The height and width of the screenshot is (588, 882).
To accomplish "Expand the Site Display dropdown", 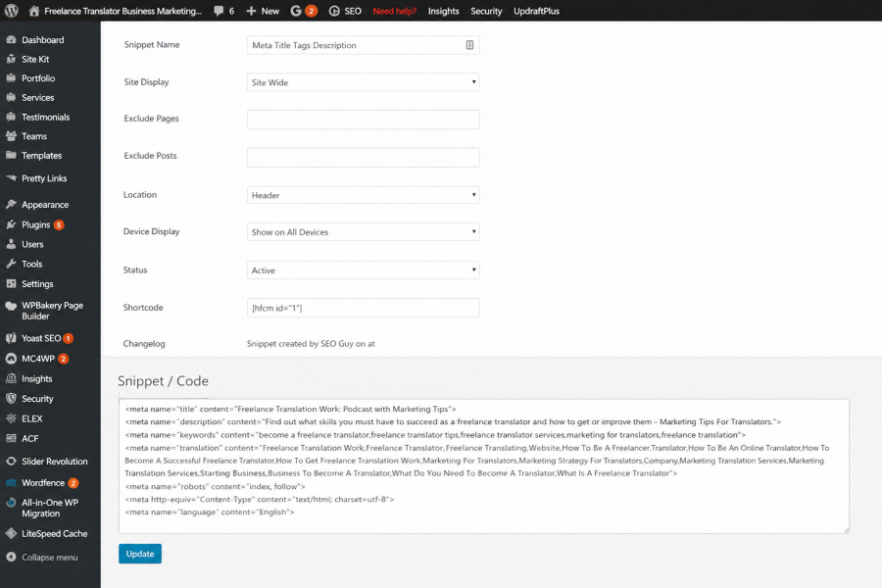I will point(363,82).
